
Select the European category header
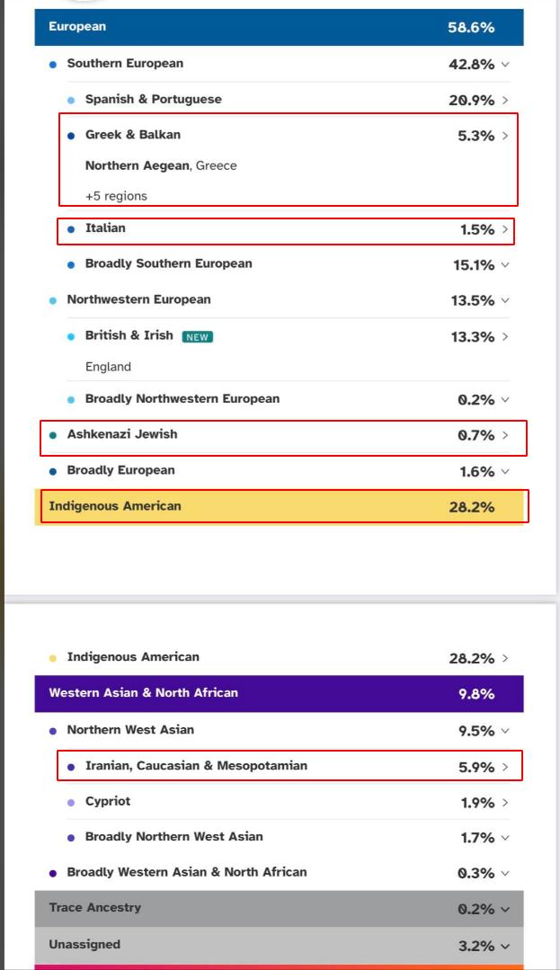[279, 27]
